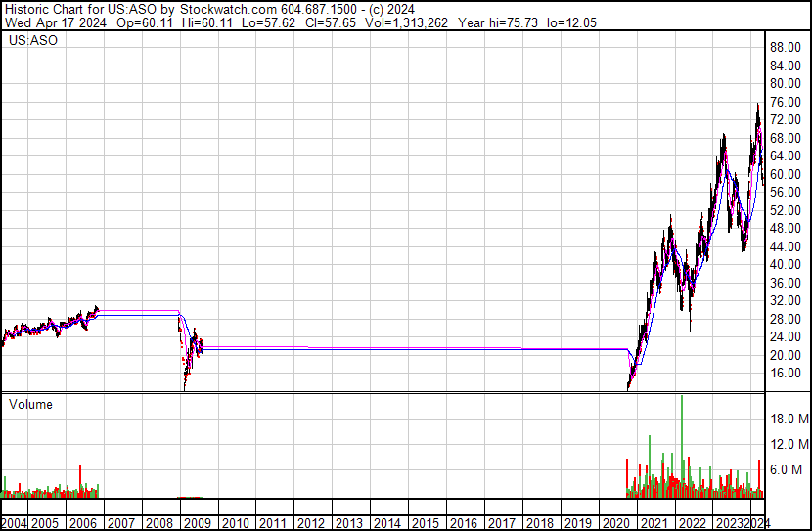This screenshot has height=531, width=812.
Task: Select the 2009 year marker on the time axis
Action: [197, 523]
